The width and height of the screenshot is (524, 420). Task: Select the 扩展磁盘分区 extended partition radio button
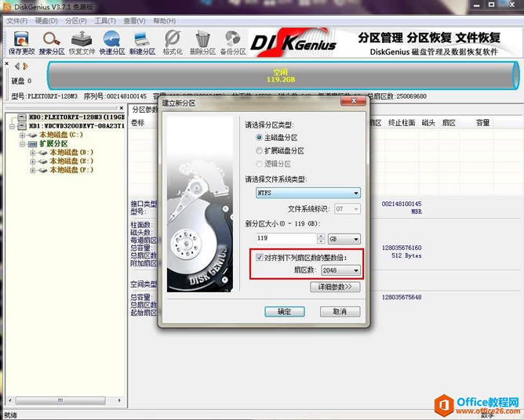click(259, 150)
